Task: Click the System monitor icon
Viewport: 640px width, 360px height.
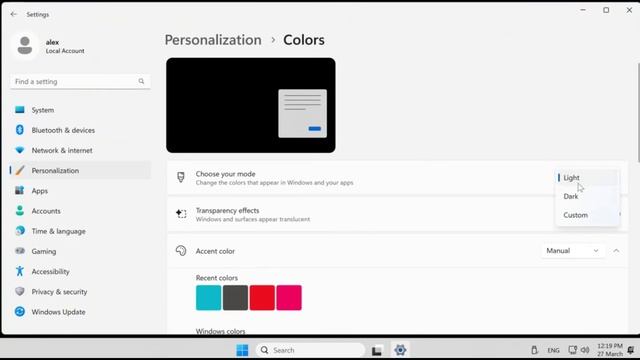Action: point(20,110)
